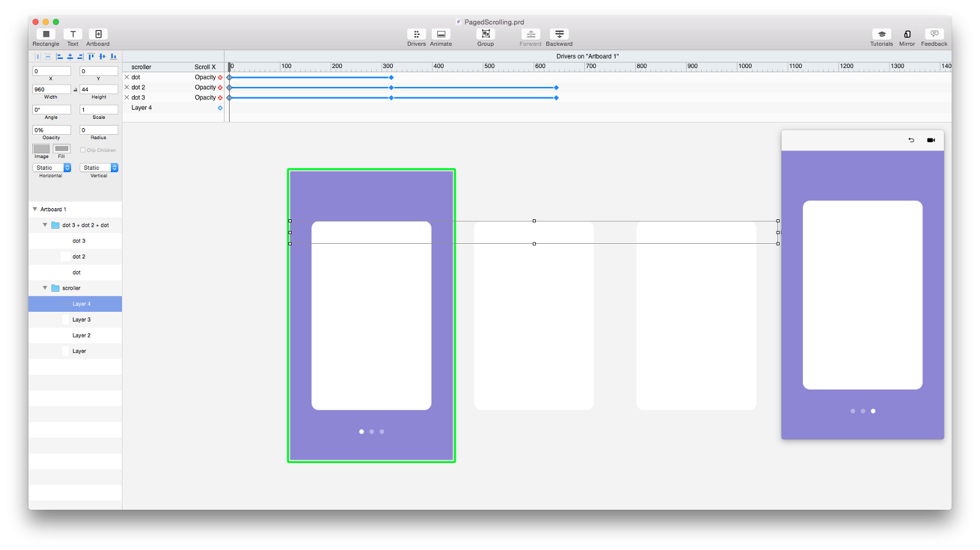The image size is (980, 550).
Task: Select the dot layer in layer list
Action: click(75, 273)
